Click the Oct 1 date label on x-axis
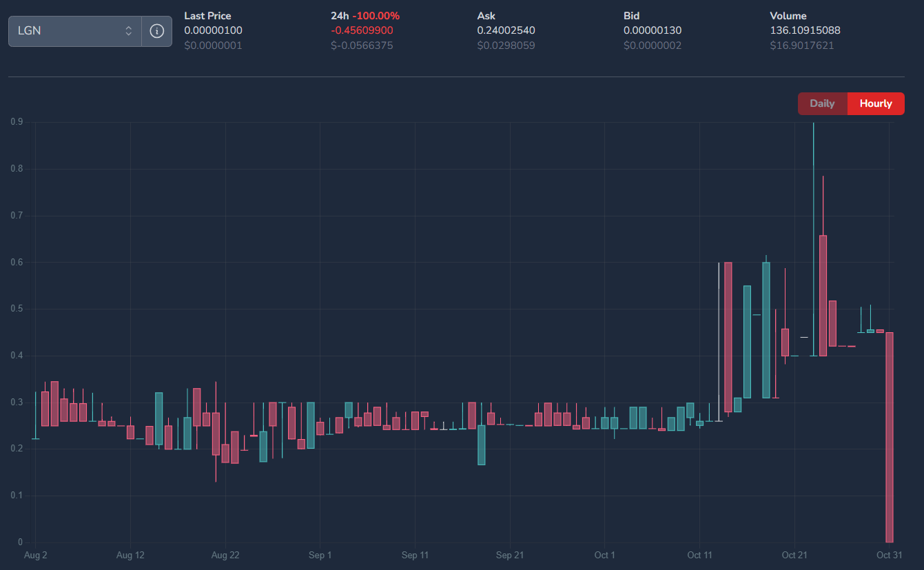The height and width of the screenshot is (570, 924). (x=604, y=555)
